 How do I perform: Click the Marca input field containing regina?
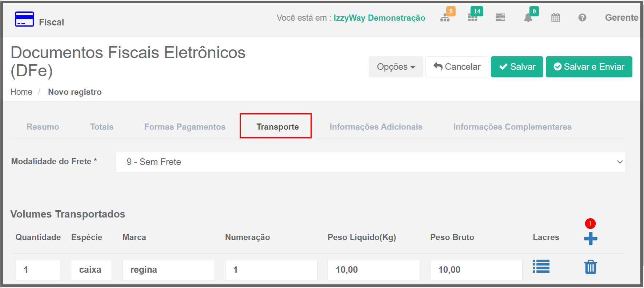click(x=168, y=269)
